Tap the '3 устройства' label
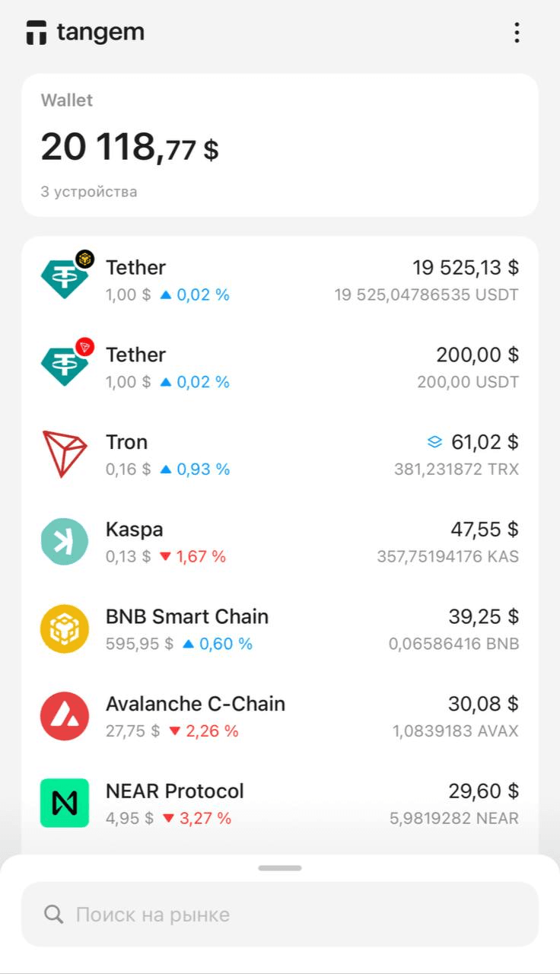Screen dimensions: 560x974 click(x=89, y=192)
